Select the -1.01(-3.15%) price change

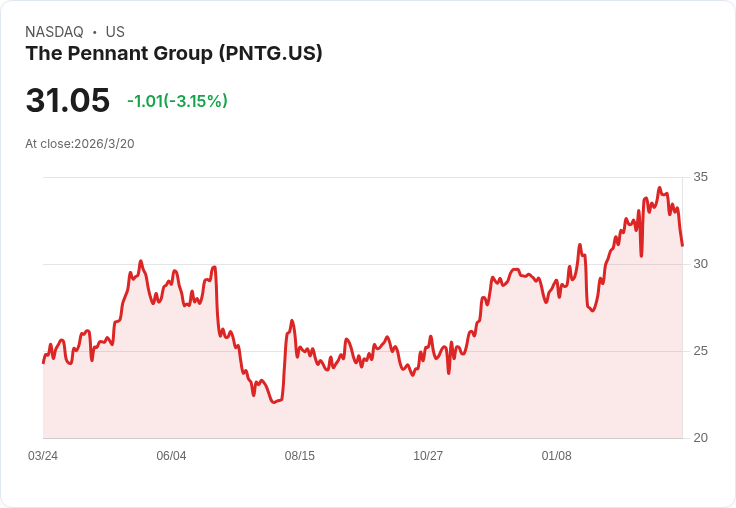pyautogui.click(x=177, y=101)
